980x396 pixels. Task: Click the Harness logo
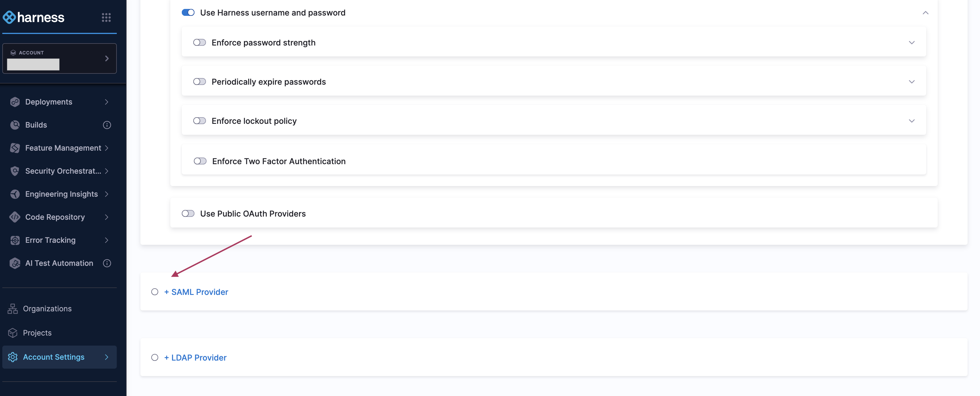[34, 18]
